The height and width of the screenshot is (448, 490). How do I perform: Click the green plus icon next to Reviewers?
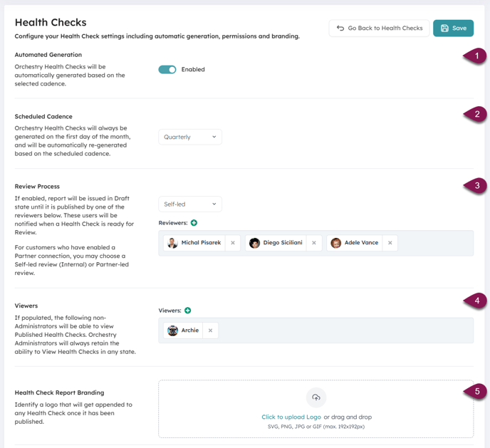point(194,223)
